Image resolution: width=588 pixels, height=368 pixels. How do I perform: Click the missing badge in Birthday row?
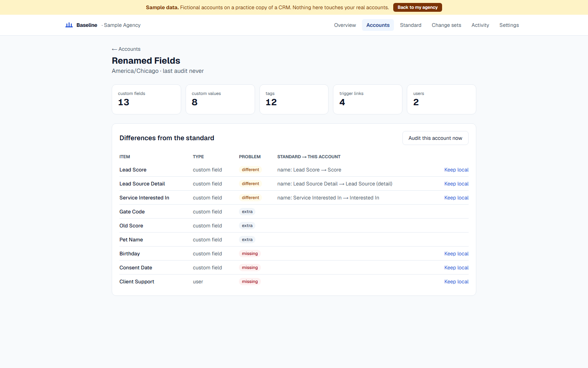click(250, 254)
